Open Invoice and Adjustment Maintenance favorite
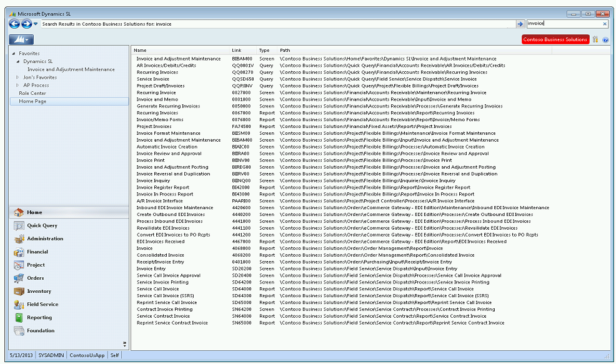Viewport: 616px width, 364px height. tap(71, 69)
